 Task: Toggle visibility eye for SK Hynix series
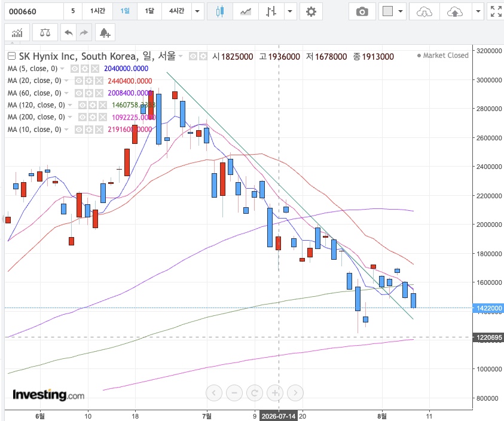(x=193, y=57)
